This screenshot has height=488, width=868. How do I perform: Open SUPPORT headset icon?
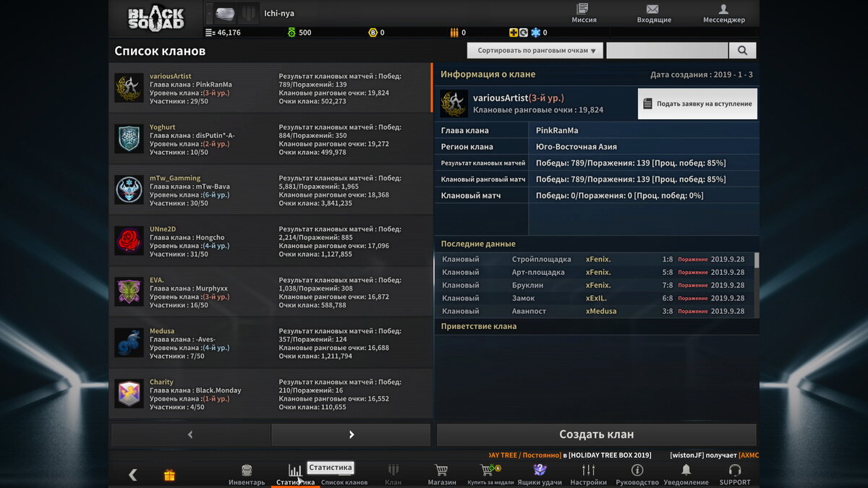[x=735, y=475]
